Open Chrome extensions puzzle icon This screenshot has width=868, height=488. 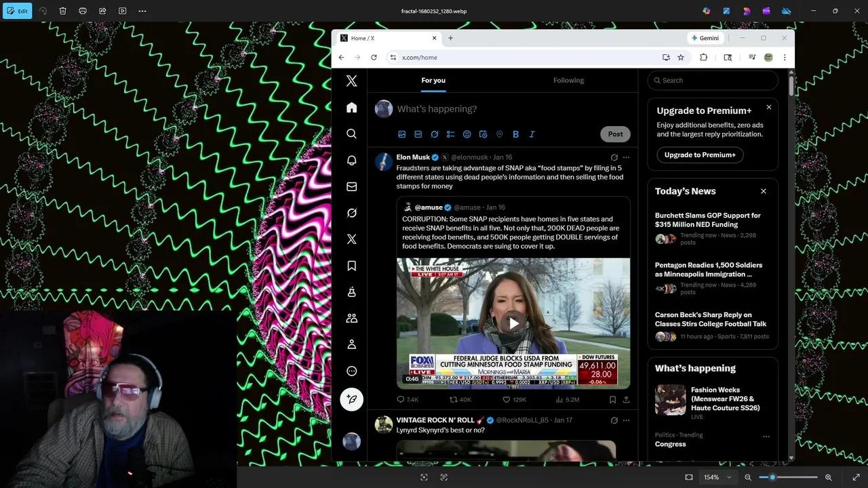[703, 58]
